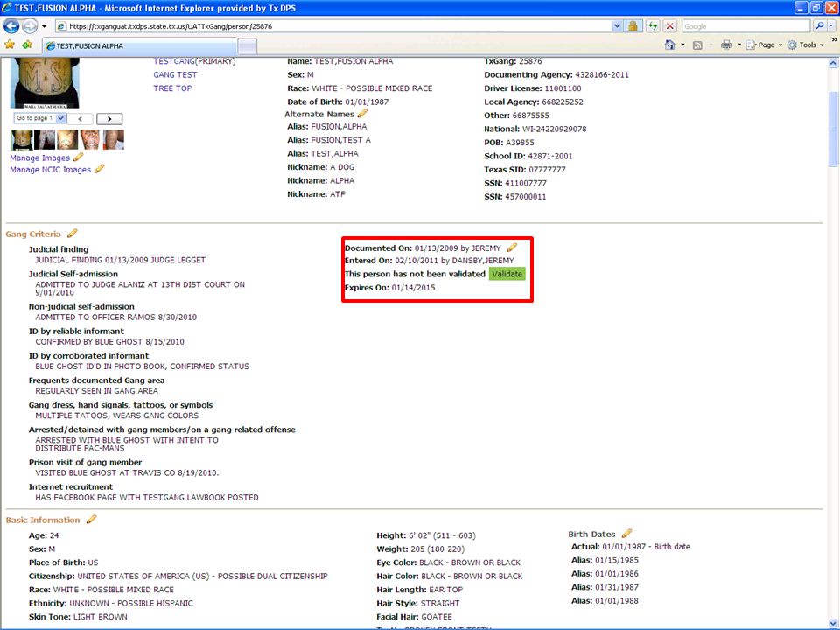Click the Favorites star icon

[x=10, y=45]
